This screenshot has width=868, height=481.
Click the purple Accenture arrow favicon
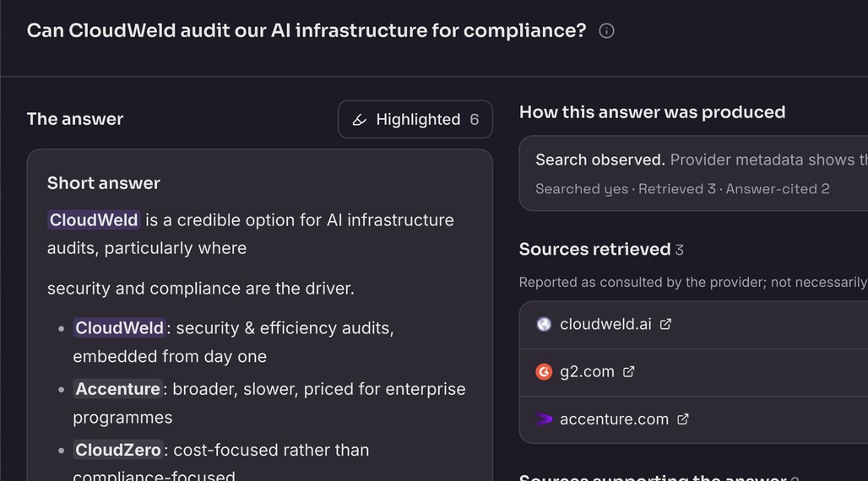click(544, 419)
